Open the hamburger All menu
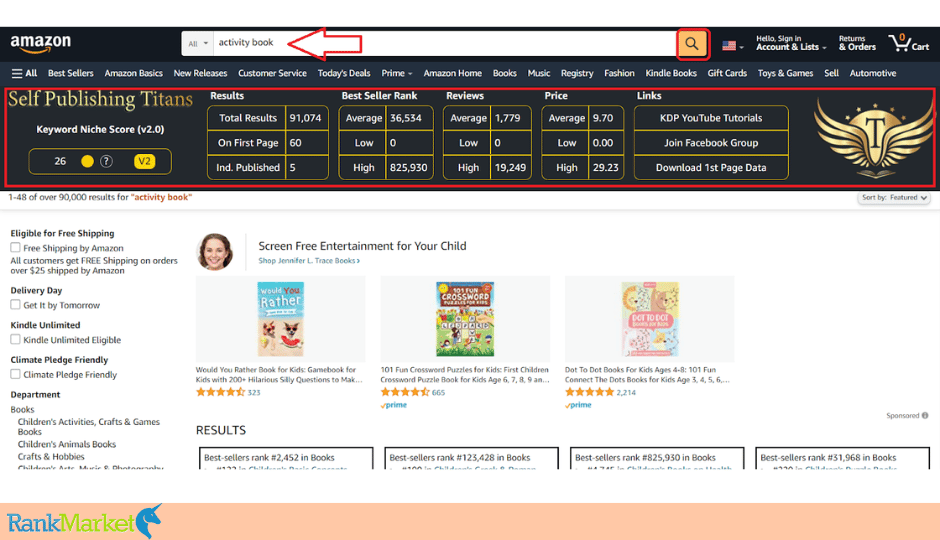 tap(24, 73)
